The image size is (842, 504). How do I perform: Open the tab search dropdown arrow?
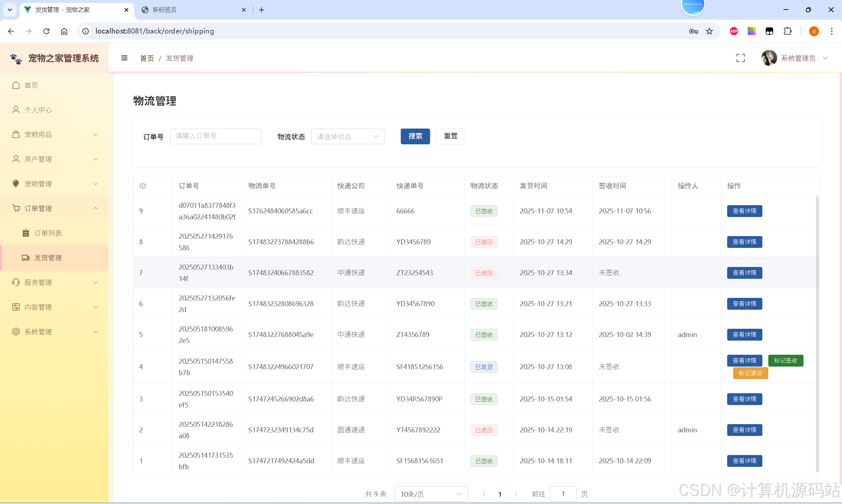tap(10, 10)
